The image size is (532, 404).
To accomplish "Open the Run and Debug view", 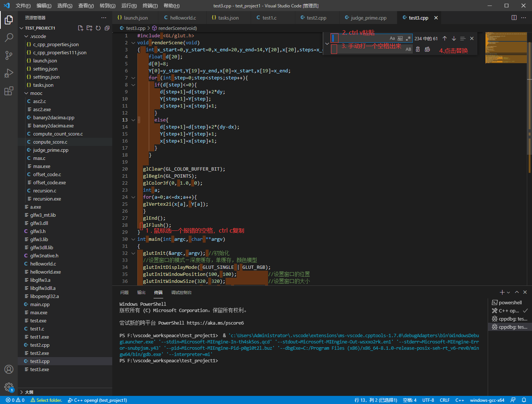I will [9, 73].
